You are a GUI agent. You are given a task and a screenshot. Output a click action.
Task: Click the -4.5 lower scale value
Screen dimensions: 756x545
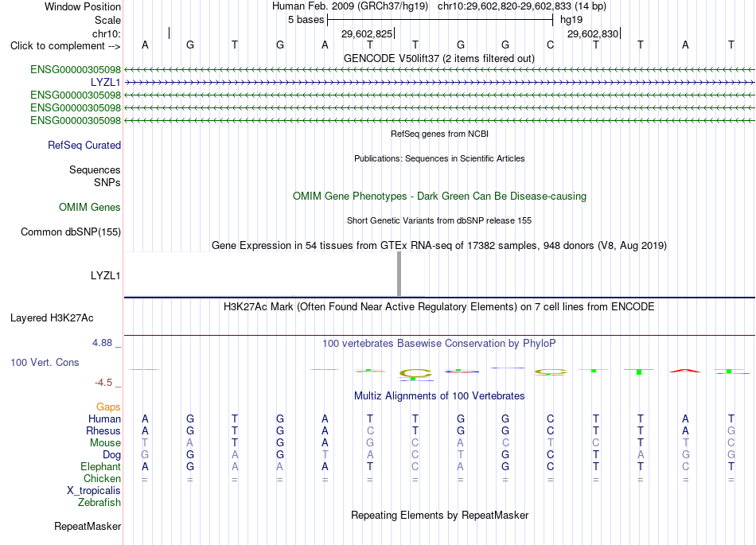tap(103, 383)
